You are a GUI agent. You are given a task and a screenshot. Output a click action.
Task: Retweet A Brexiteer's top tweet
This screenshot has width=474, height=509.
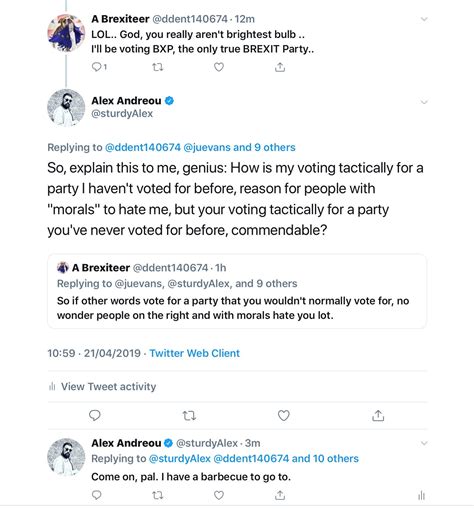coord(157,67)
